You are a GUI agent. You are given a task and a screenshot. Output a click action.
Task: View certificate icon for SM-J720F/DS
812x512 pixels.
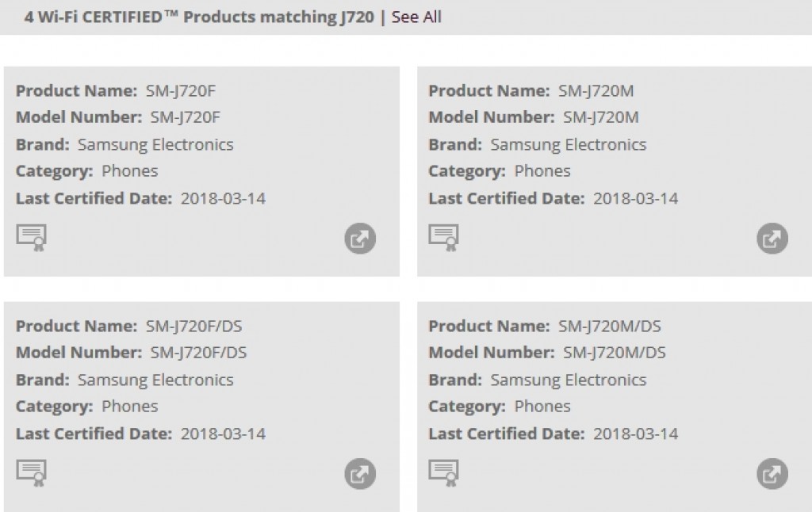tap(32, 472)
